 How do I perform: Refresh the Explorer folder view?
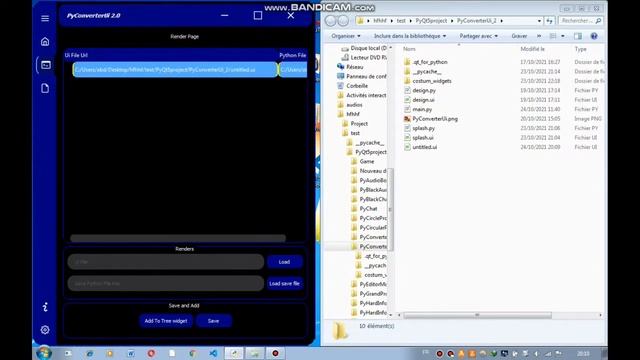tap(549, 21)
